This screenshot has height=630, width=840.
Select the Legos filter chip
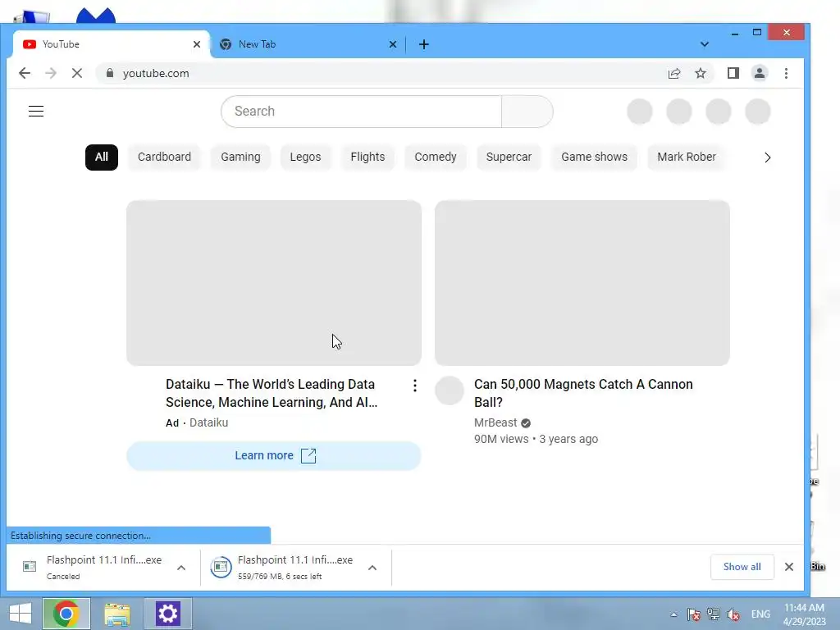click(305, 157)
